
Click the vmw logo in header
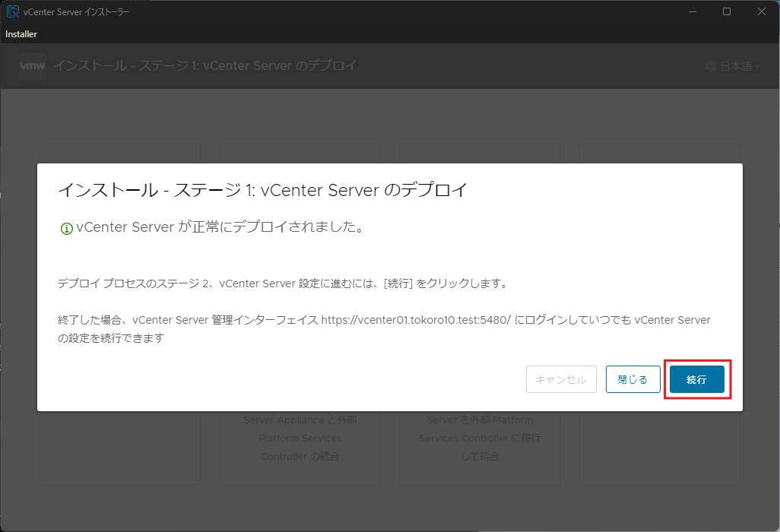click(x=33, y=65)
